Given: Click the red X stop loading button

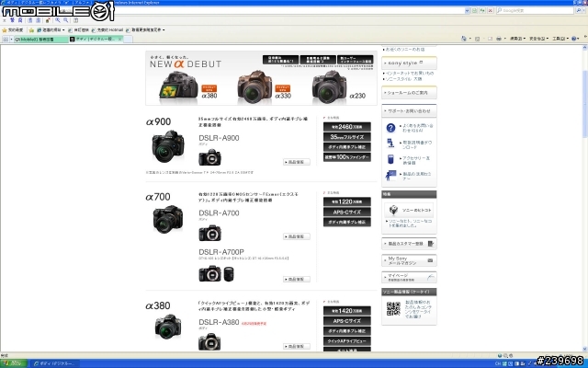Looking at the screenshot, I should [x=490, y=10].
